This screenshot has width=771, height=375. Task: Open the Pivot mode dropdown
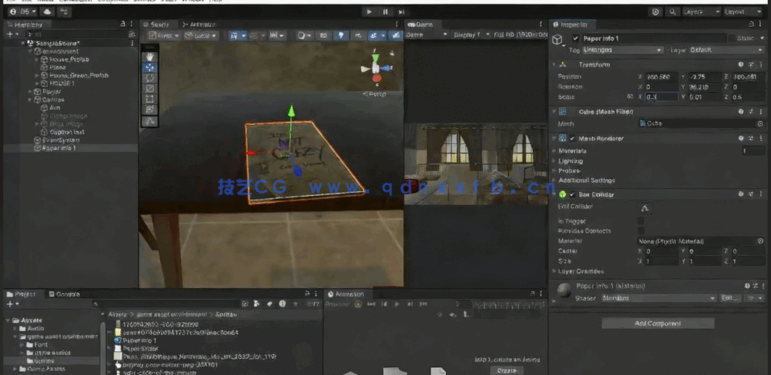click(164, 35)
